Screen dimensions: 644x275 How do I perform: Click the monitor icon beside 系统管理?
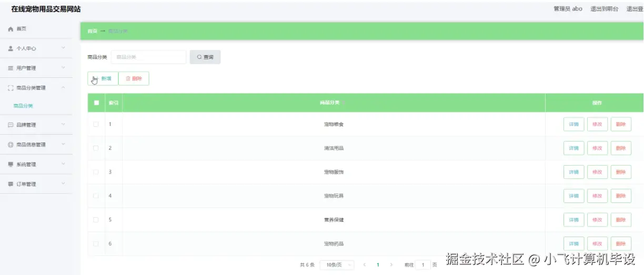(11, 165)
